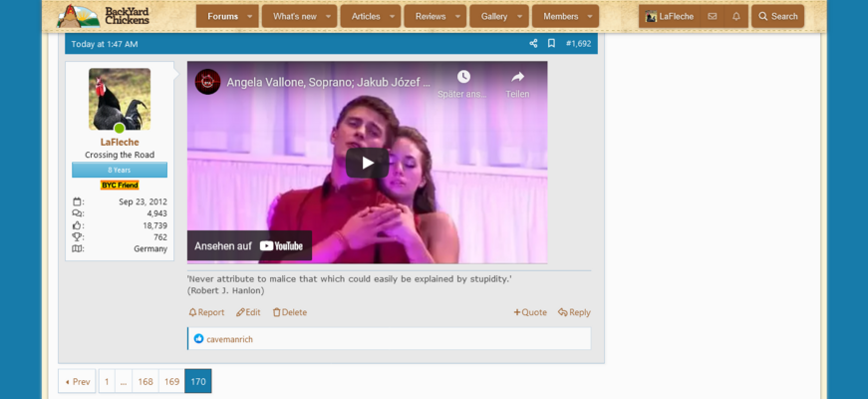
Task: Click the '8 Years' member badge
Action: 120,170
